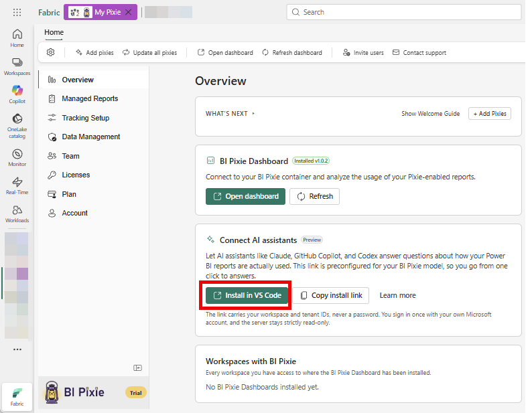
Task: Select the Home ribbon tab
Action: (54, 32)
